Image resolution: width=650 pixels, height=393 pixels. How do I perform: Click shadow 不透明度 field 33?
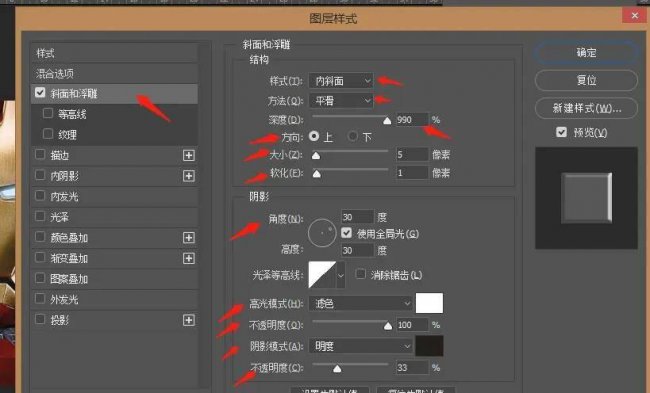coord(412,368)
